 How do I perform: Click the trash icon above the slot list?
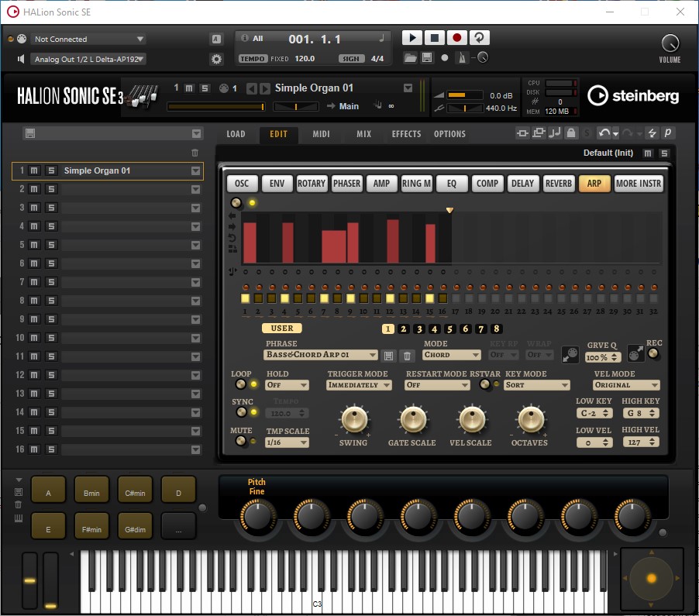pyautogui.click(x=195, y=153)
